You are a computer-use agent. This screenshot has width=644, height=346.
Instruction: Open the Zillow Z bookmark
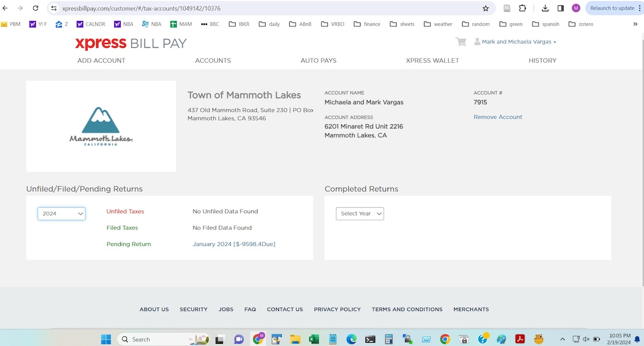(x=62, y=24)
